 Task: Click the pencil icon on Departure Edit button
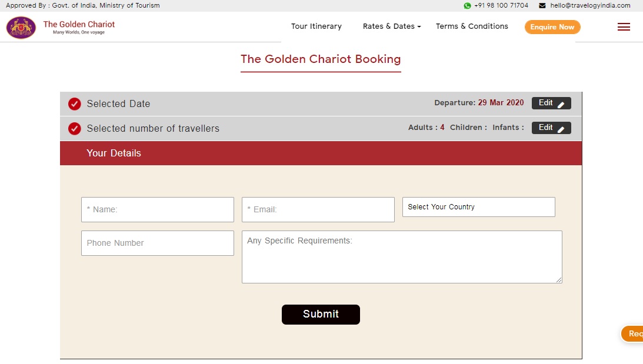tap(561, 105)
